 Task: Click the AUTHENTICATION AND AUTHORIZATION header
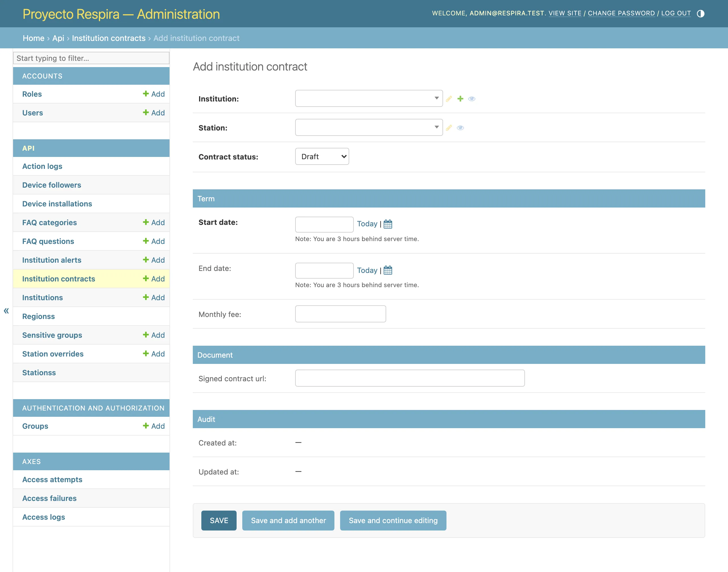[x=93, y=408]
